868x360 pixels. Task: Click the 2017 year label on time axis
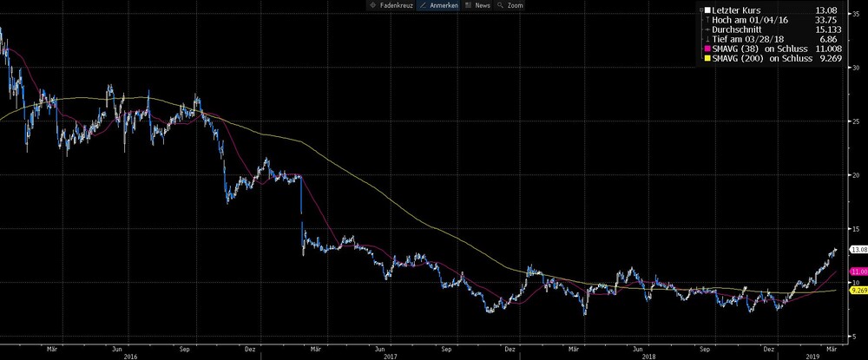point(391,357)
